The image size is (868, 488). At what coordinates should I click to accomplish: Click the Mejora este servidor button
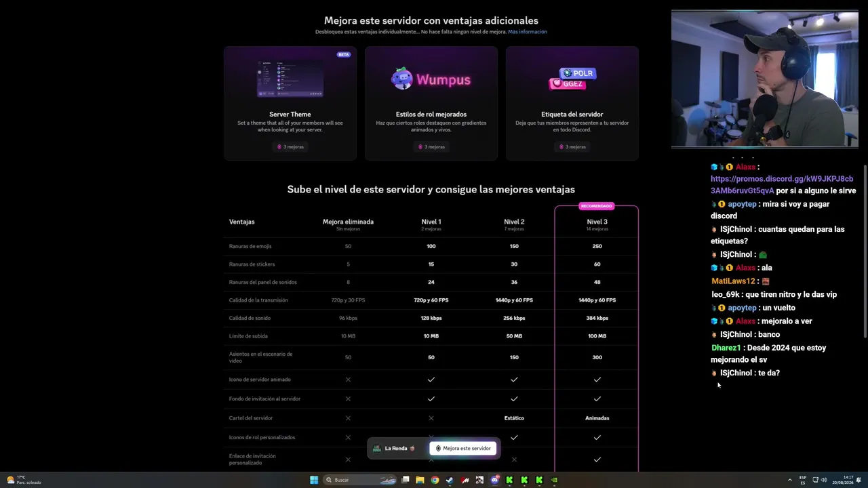(x=463, y=448)
